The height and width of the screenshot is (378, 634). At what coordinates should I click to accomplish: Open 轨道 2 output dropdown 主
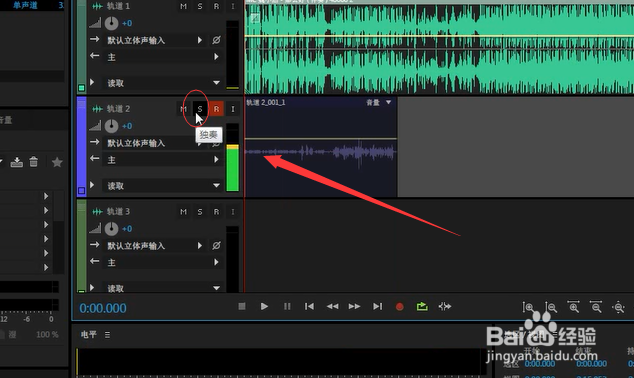pos(163,160)
